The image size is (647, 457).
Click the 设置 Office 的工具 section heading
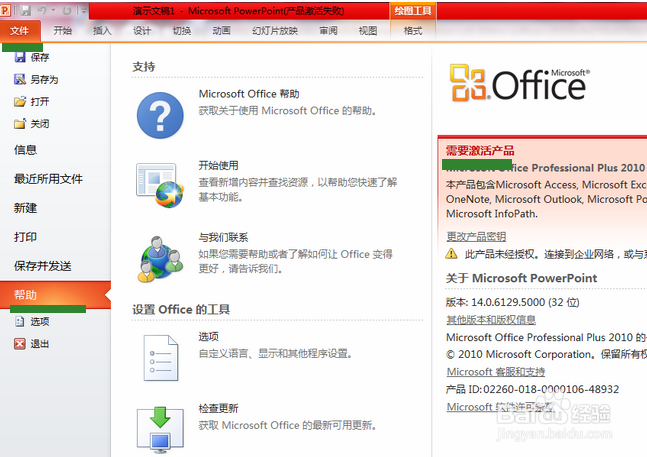point(181,309)
